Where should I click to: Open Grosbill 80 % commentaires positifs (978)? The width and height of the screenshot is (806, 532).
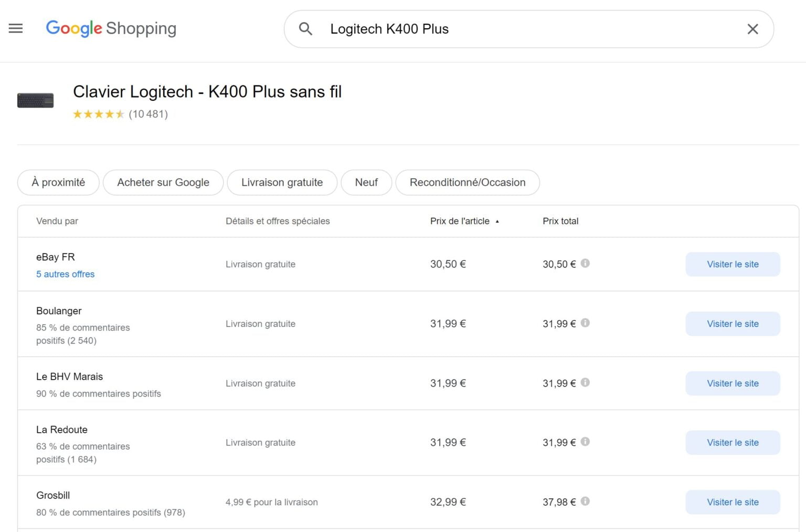(111, 512)
